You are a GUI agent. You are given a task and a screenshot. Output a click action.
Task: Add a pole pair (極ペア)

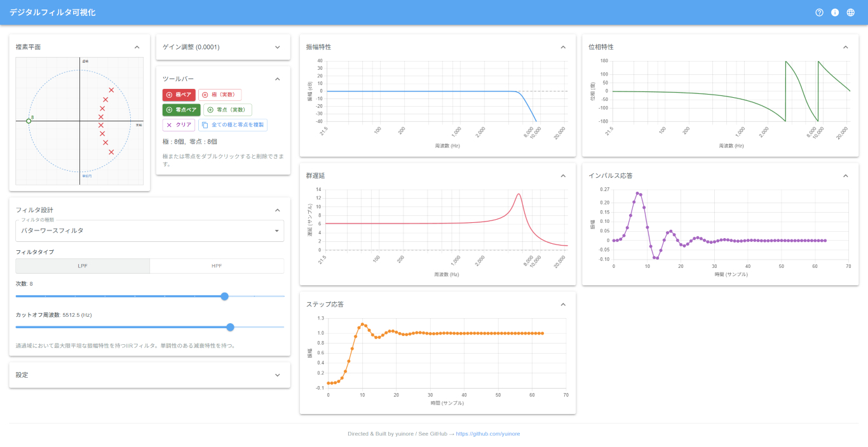pos(179,95)
